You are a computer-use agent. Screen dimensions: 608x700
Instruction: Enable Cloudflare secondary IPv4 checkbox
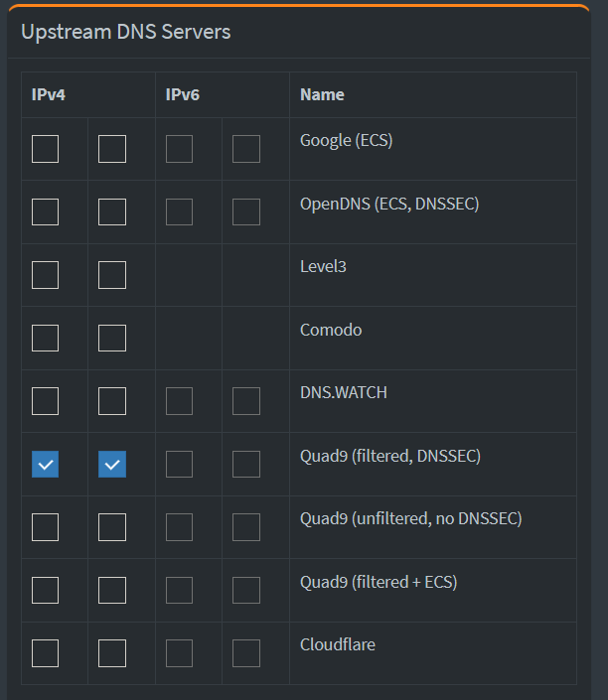pos(112,653)
